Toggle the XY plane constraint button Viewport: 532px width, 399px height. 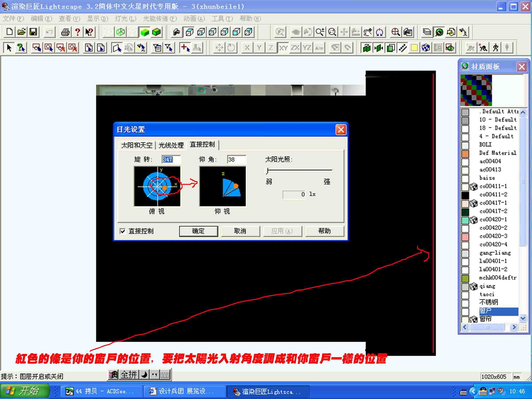pyautogui.click(x=283, y=48)
